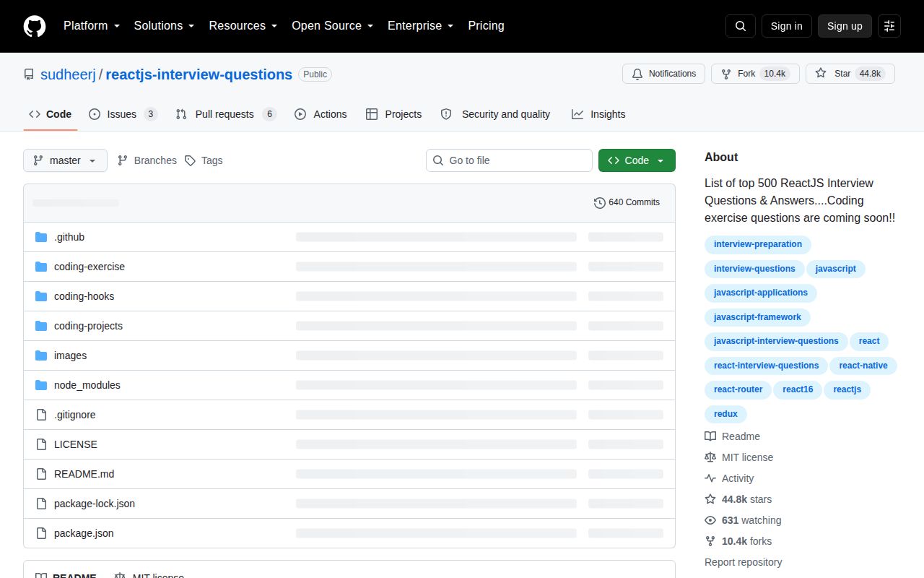Image resolution: width=924 pixels, height=578 pixels.
Task: Select the react-router topic tag
Action: point(738,389)
